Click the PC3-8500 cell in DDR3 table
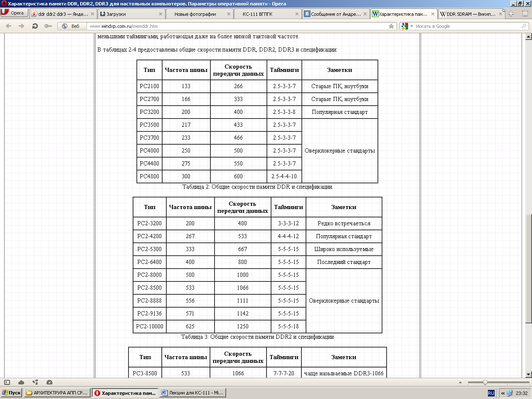The image size is (532, 399). [145, 373]
